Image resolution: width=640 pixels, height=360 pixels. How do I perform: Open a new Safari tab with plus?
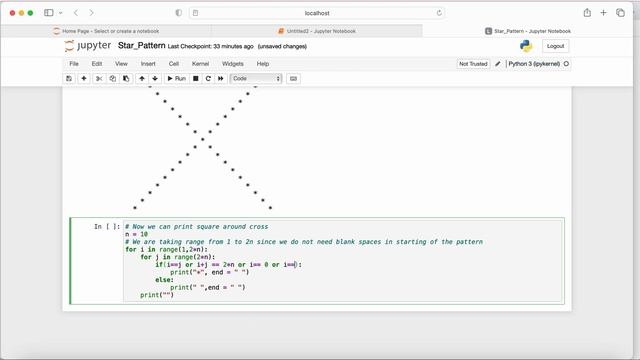(x=603, y=13)
